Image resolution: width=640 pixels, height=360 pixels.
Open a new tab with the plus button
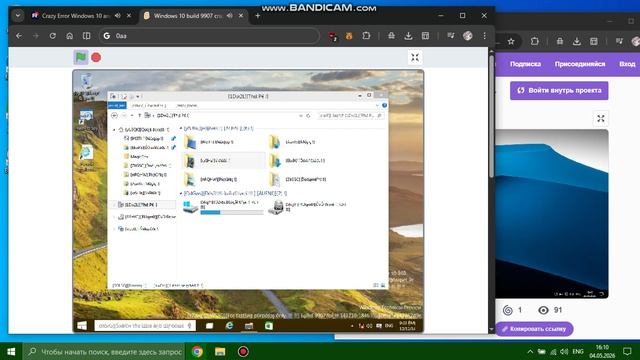[x=258, y=16]
